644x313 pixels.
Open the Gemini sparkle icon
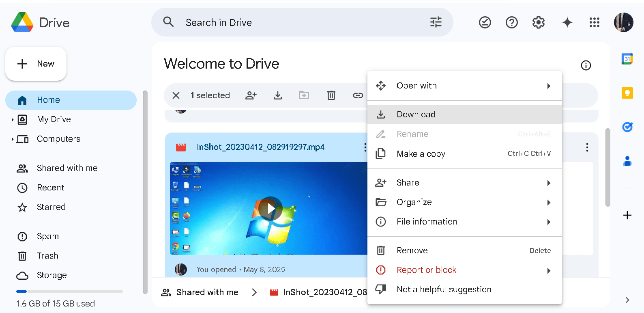567,22
